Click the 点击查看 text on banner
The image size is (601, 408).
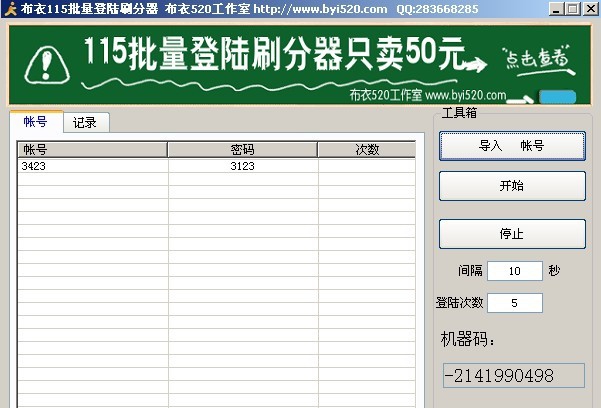coord(536,59)
